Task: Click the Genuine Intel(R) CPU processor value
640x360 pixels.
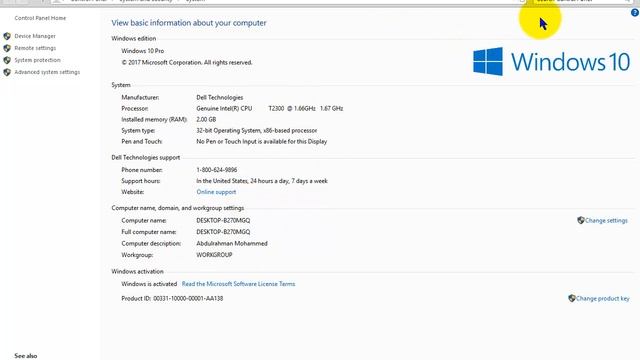Action: click(x=269, y=109)
